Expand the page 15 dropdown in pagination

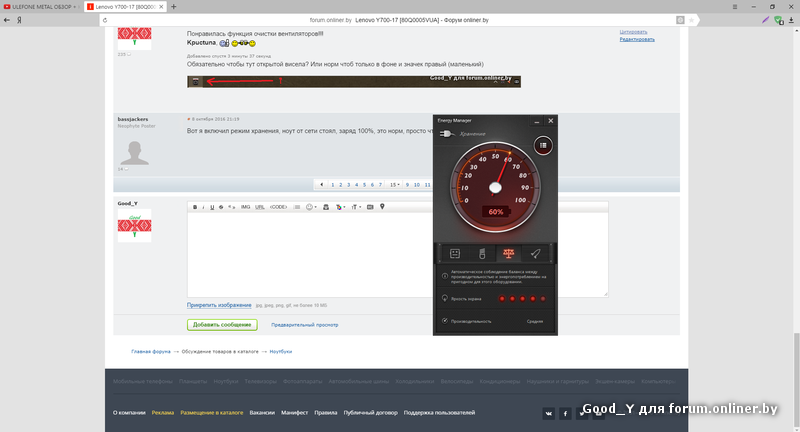click(395, 185)
